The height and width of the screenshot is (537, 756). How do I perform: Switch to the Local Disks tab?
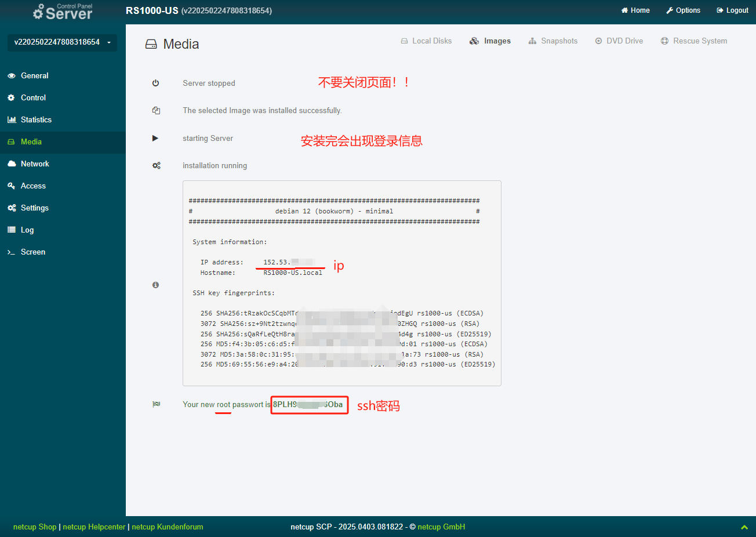tap(426, 41)
